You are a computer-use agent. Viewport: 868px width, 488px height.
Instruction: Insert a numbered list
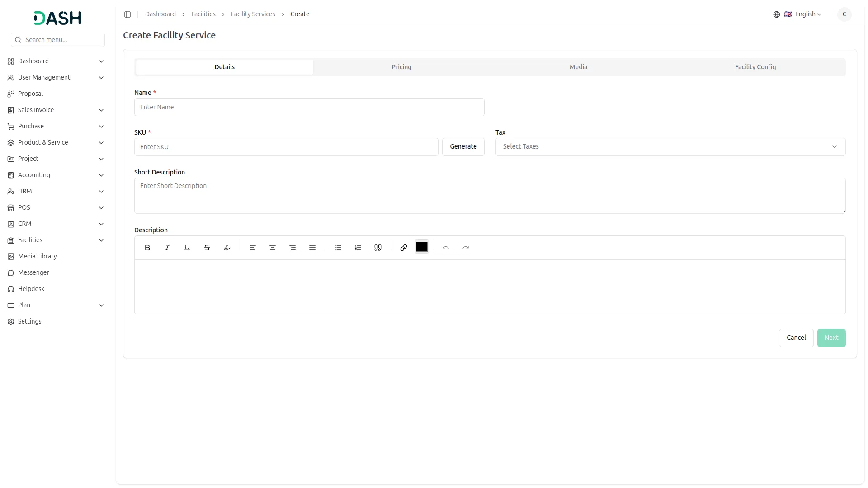coord(358,248)
